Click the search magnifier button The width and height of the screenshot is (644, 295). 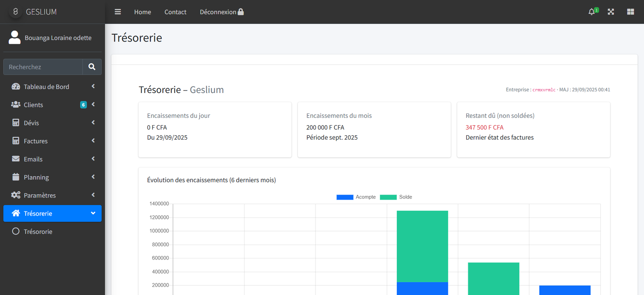coord(92,67)
